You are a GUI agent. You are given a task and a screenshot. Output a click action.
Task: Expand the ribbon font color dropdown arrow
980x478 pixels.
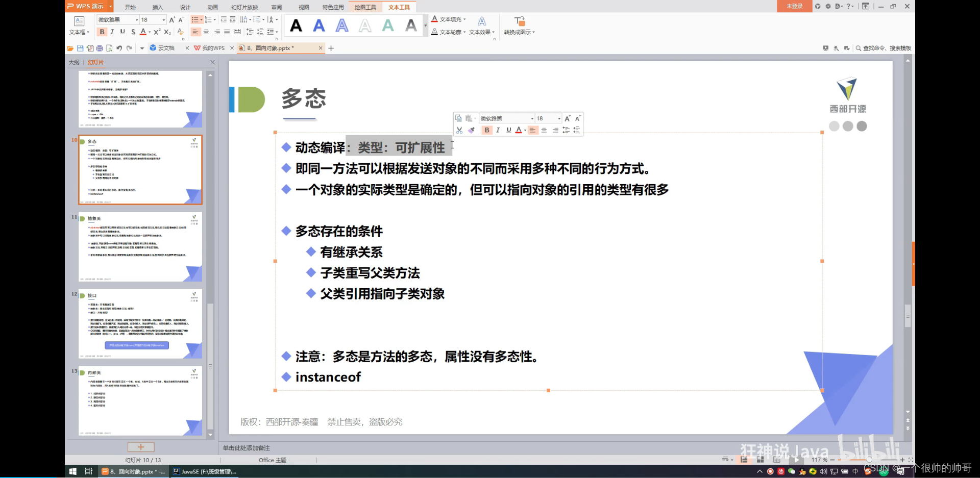[150, 32]
